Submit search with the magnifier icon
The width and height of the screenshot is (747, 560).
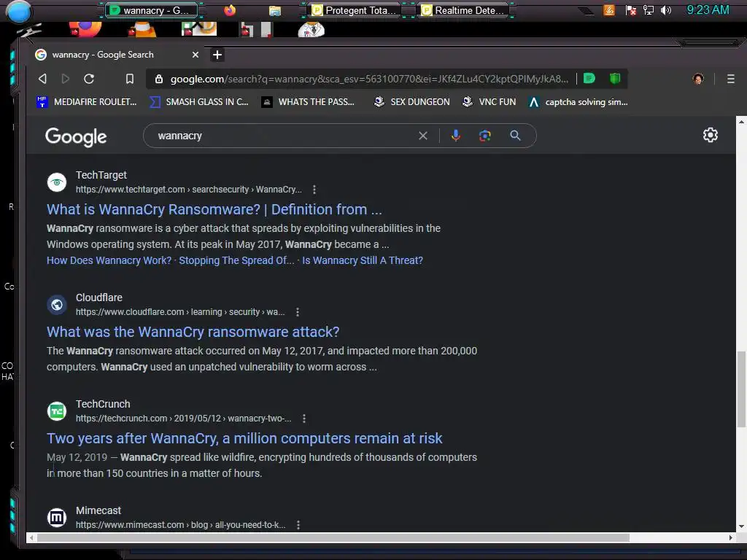pos(515,136)
